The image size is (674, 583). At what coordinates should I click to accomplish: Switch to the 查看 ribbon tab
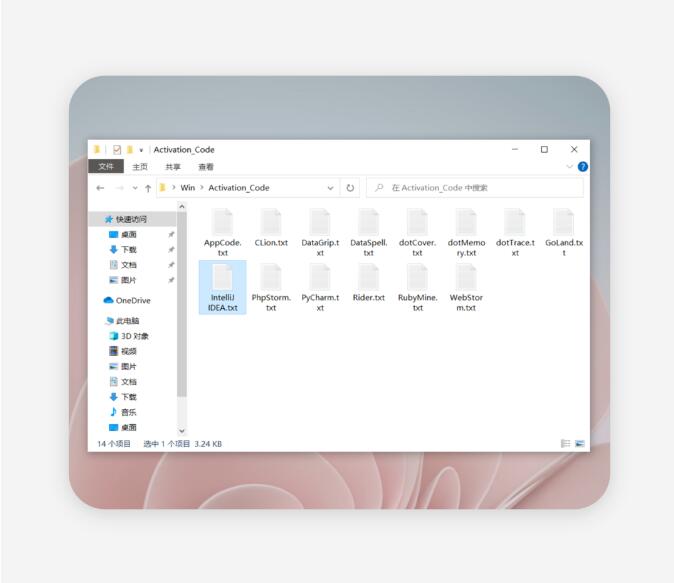tap(205, 167)
